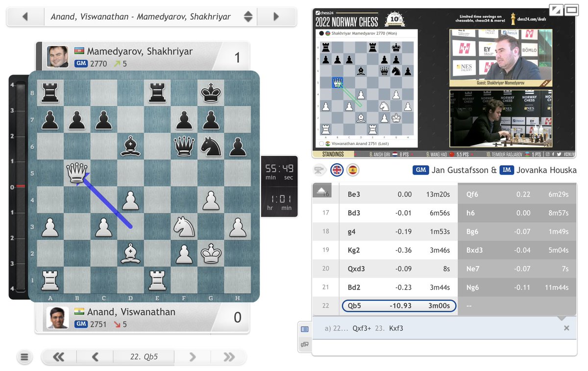Screen dimensions: 588x371
Task: Open the board hamburger menu
Action: coord(25,357)
